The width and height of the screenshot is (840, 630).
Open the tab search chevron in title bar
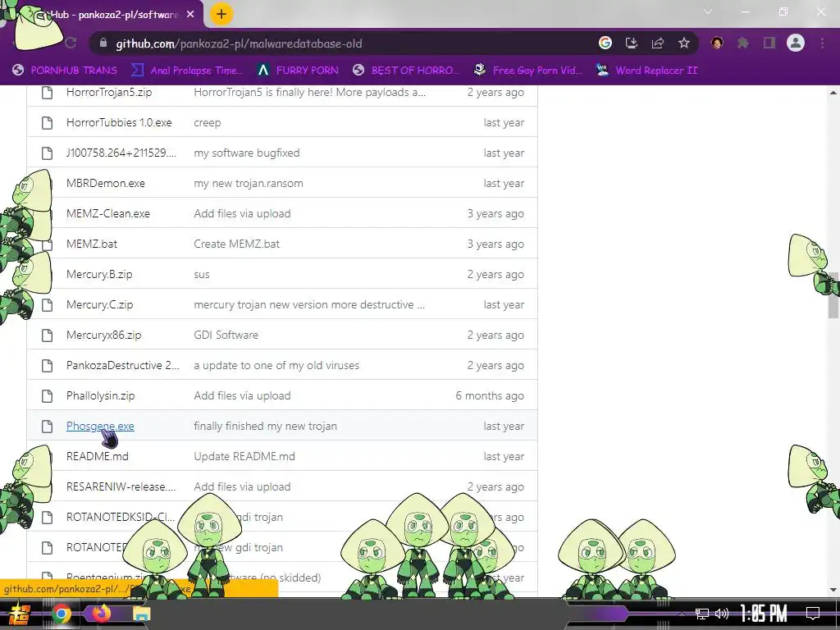click(x=708, y=11)
